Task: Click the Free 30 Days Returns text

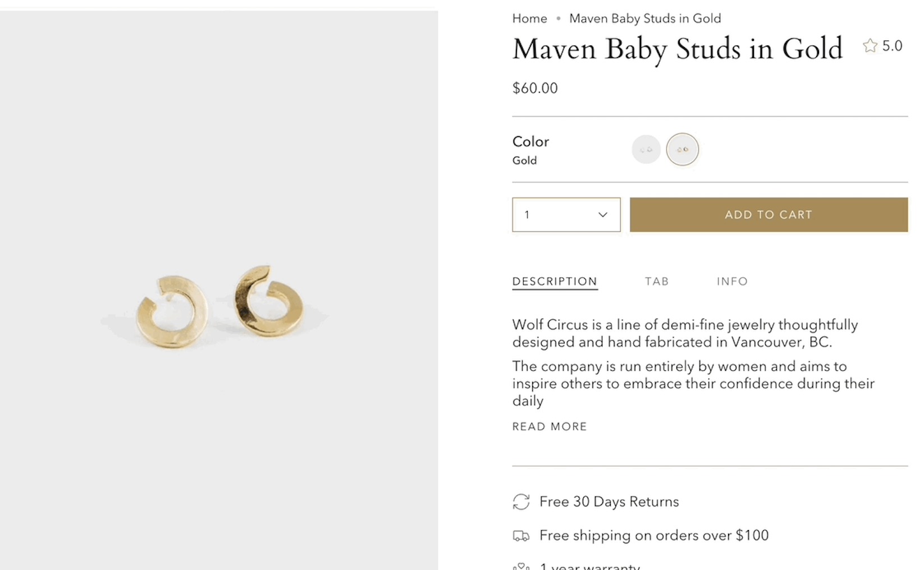Action: (x=609, y=502)
